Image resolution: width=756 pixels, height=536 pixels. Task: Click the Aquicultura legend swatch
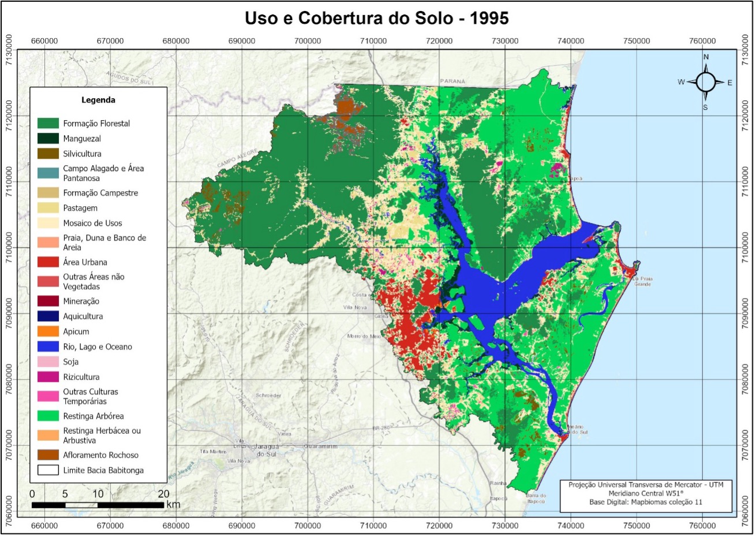click(48, 316)
